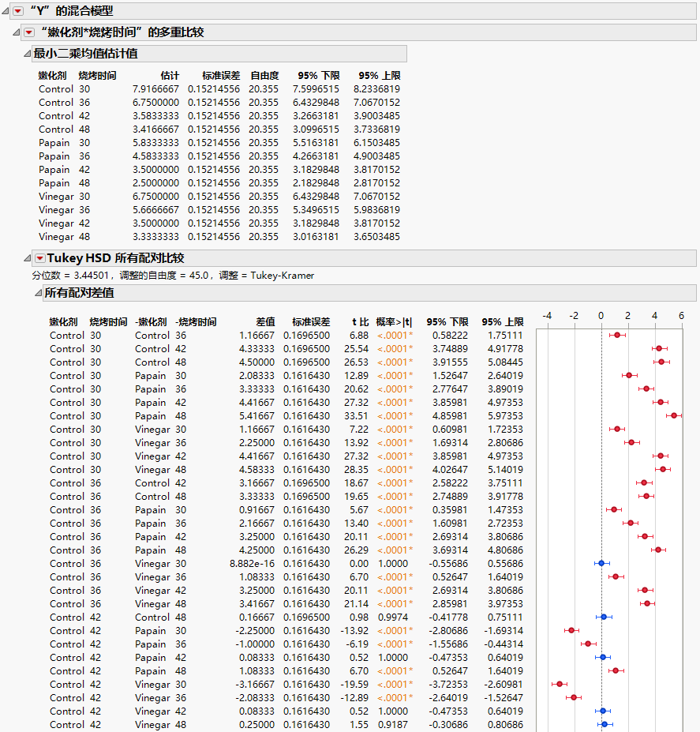
Task: Open the red triangle menu for "Y"的混合模型
Action: click(x=17, y=11)
